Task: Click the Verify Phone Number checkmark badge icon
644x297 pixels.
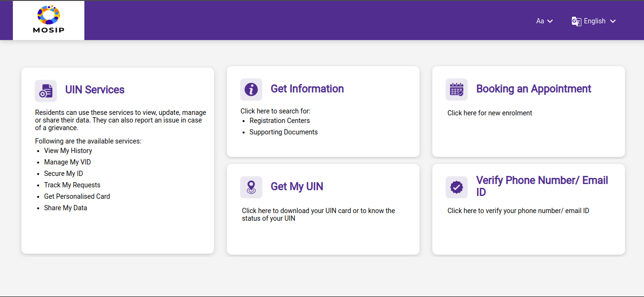Action: coord(457,187)
